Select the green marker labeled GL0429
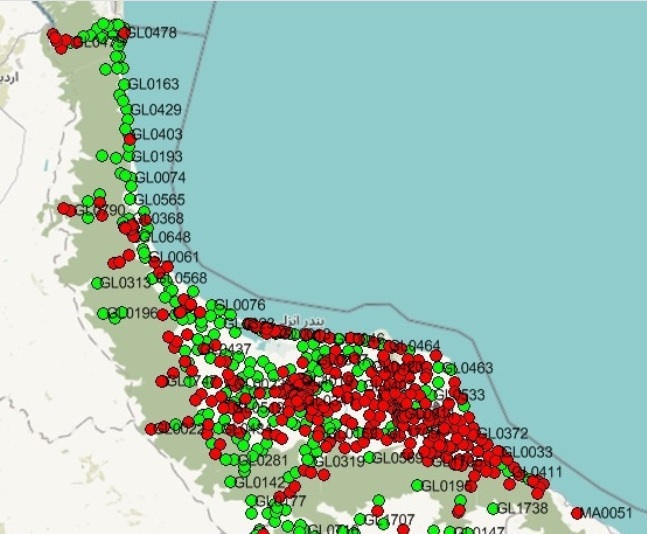647x534 pixels. tap(125, 110)
